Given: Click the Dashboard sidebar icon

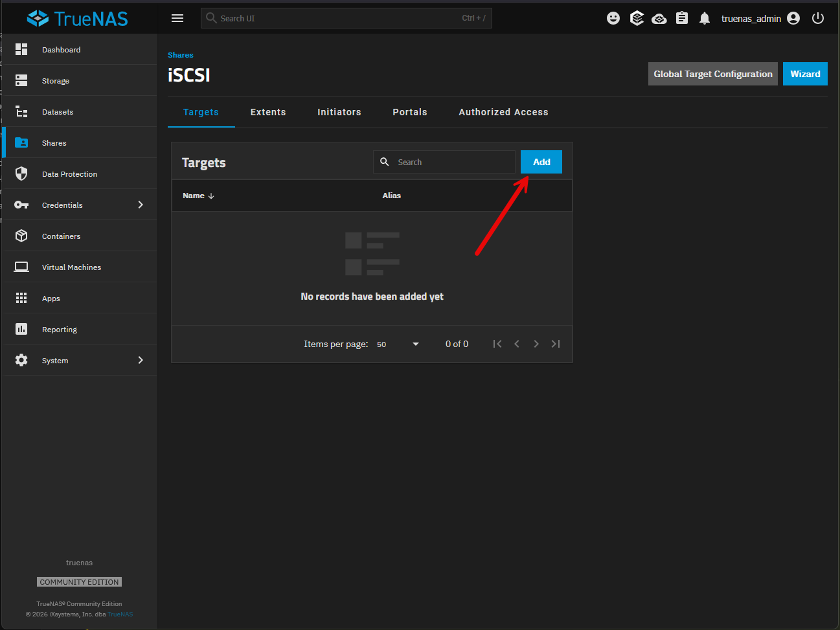Looking at the screenshot, I should coord(21,49).
